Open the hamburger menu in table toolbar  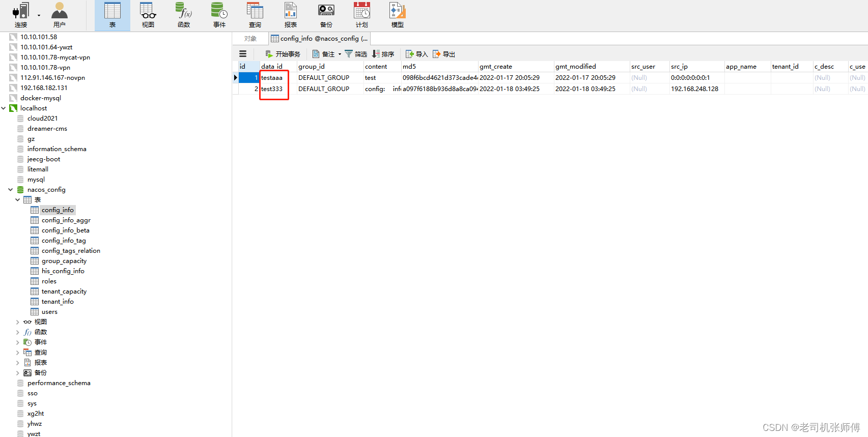point(243,54)
